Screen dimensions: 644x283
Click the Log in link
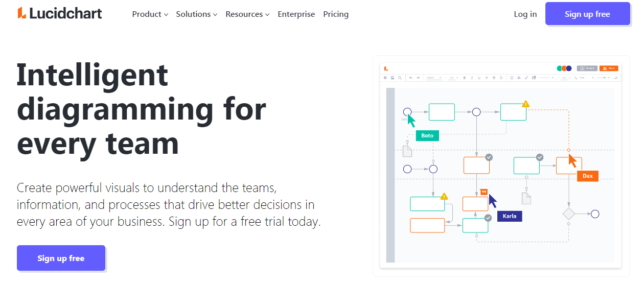coord(525,14)
